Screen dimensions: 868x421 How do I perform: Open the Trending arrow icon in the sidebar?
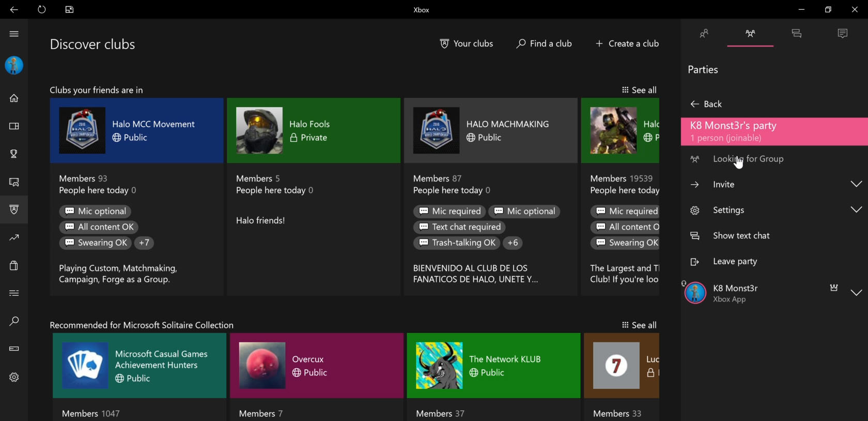[x=14, y=238]
